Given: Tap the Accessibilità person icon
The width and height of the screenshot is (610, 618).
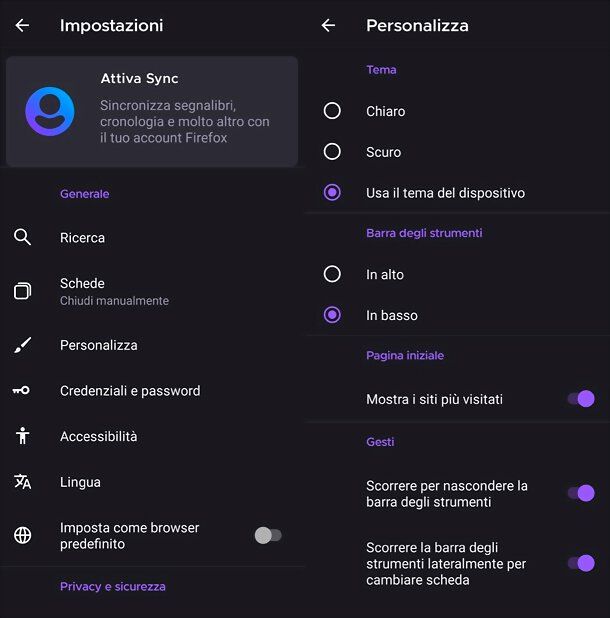Looking at the screenshot, I should pyautogui.click(x=22, y=436).
